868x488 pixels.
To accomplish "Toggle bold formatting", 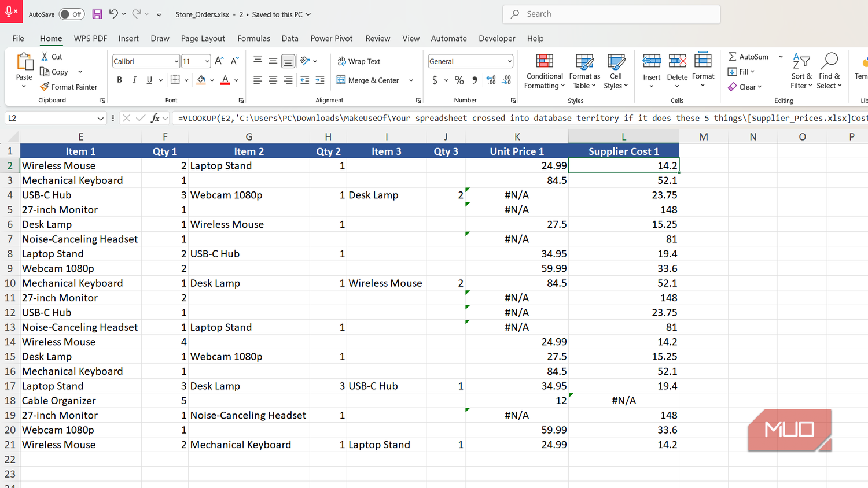I will pos(119,80).
